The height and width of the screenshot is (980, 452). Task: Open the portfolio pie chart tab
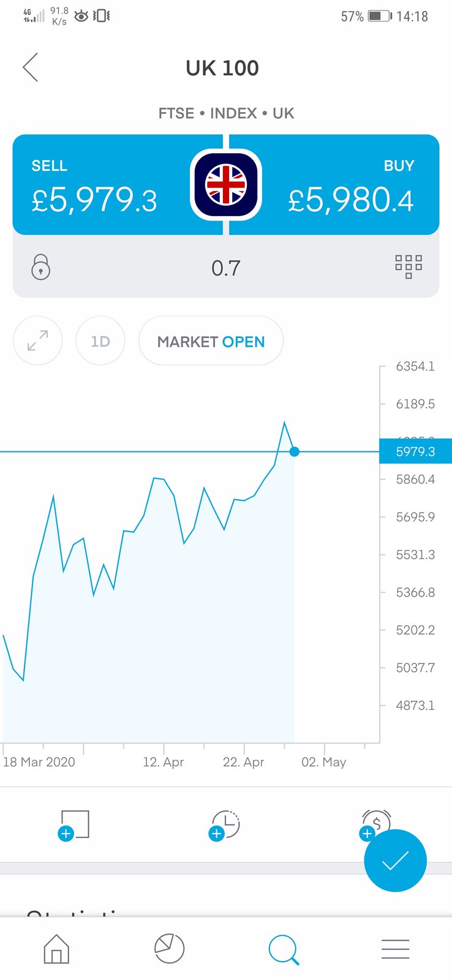[169, 949]
